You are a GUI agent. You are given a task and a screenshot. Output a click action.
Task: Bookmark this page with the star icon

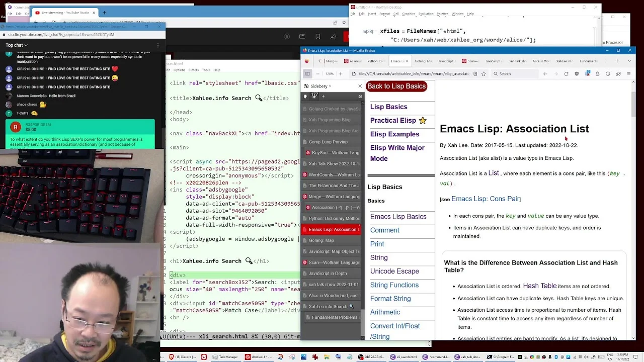click(x=484, y=74)
